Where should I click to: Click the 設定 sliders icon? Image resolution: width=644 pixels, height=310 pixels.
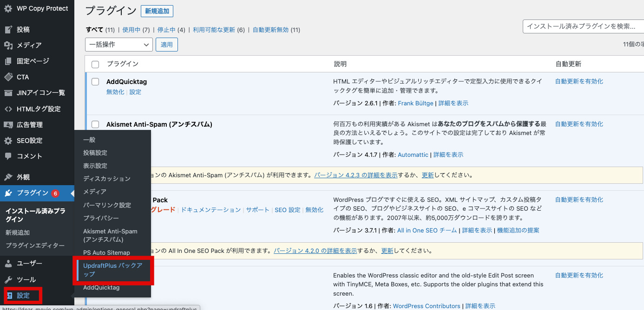point(10,296)
